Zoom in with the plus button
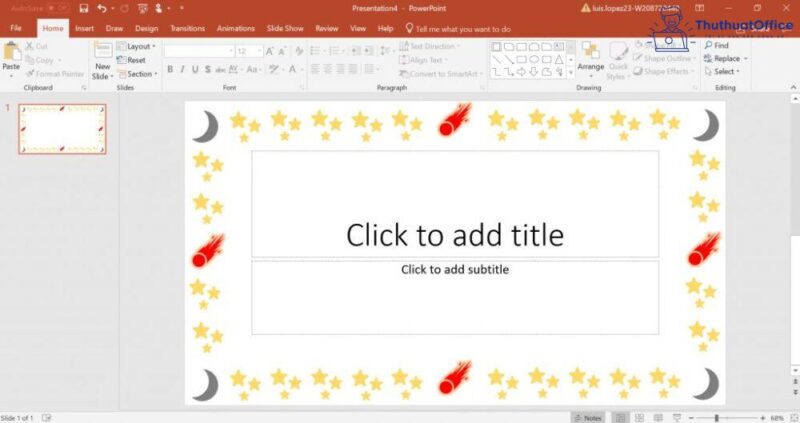 click(x=762, y=418)
